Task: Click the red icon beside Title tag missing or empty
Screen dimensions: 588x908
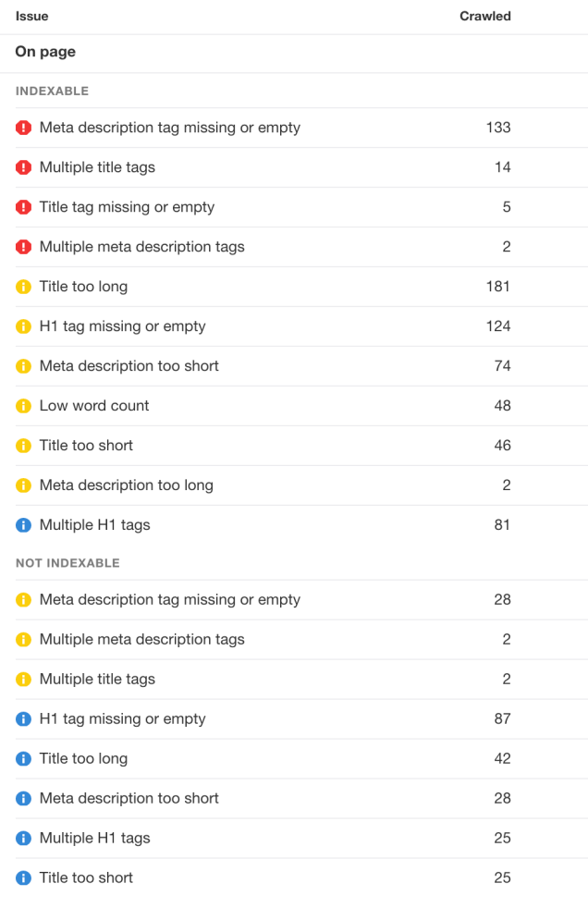Action: tap(23, 207)
